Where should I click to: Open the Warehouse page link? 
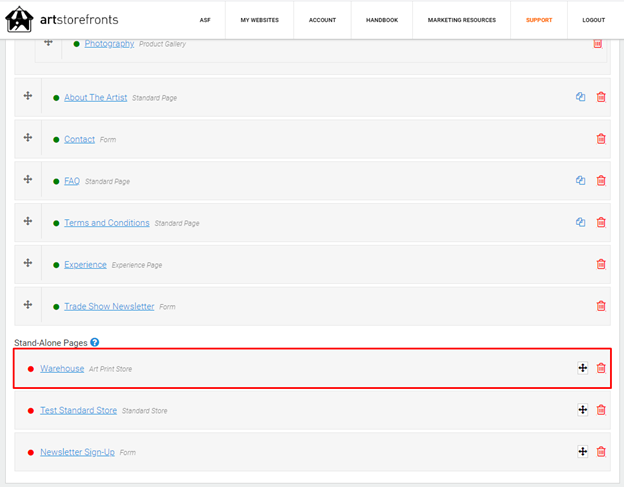[62, 369]
